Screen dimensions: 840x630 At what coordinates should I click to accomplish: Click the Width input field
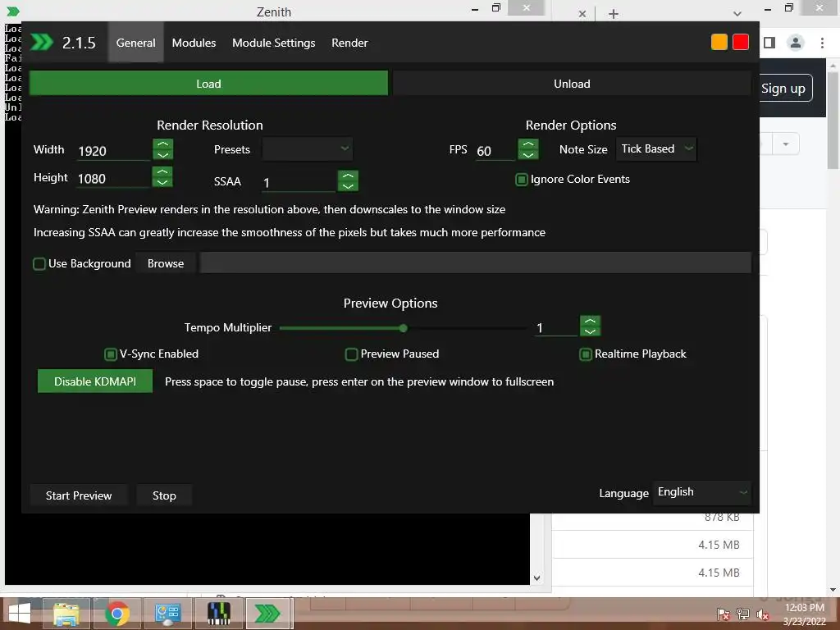[113, 151]
